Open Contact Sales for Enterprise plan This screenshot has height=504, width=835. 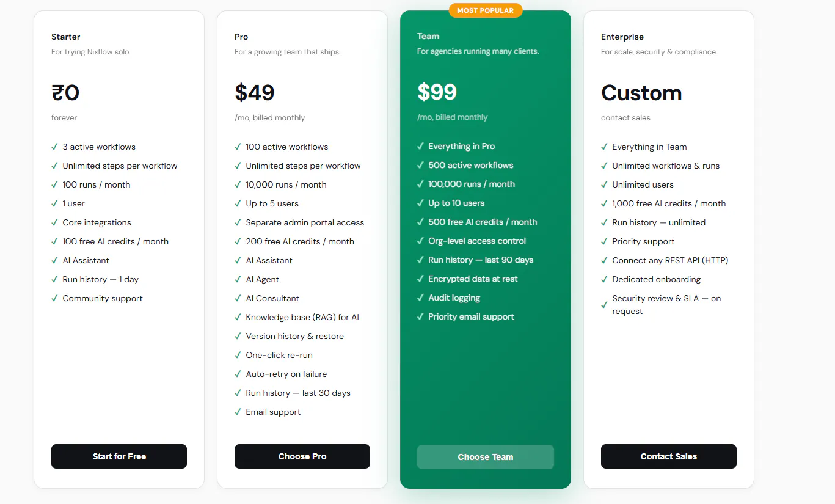click(x=669, y=456)
